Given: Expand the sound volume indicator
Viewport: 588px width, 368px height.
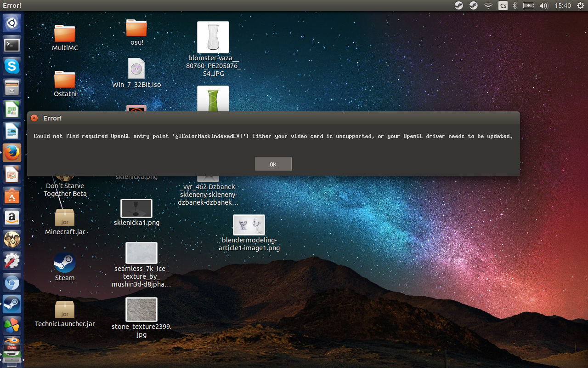Looking at the screenshot, I should click(x=543, y=6).
